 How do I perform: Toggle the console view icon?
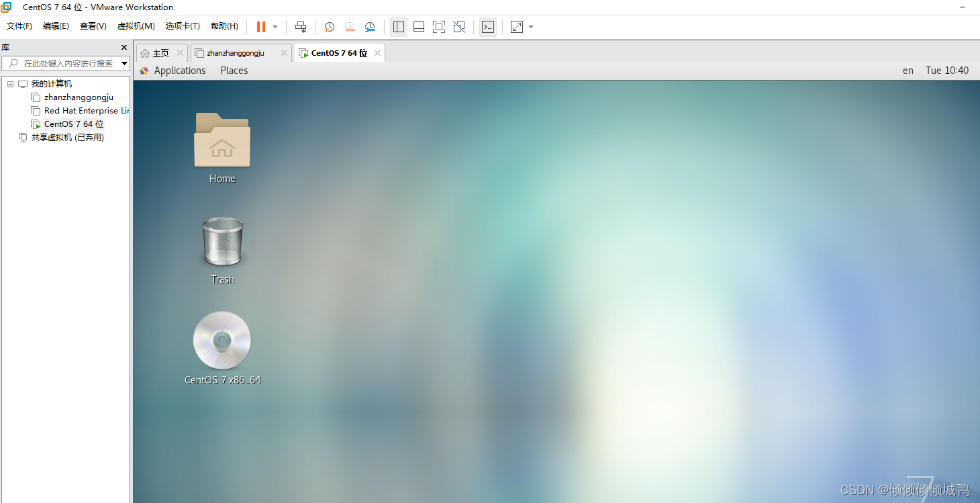tap(488, 27)
